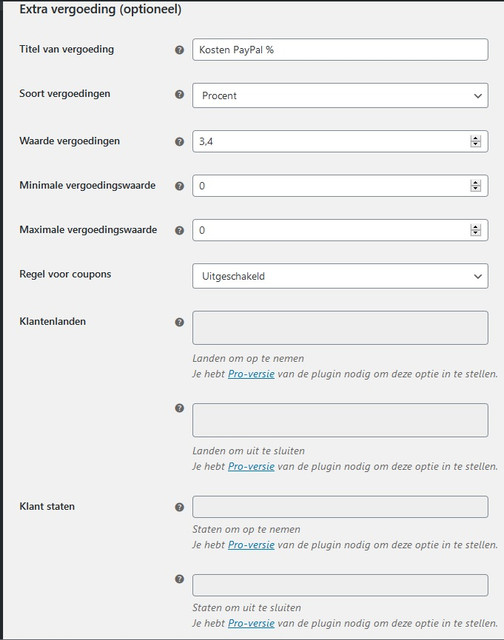
Task: Open Pro-versie link under Landen om uit te sluiten
Action: tap(251, 466)
